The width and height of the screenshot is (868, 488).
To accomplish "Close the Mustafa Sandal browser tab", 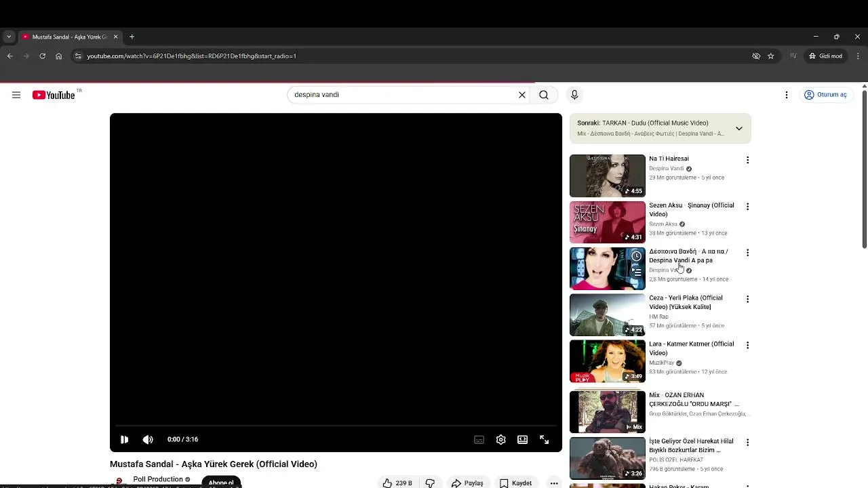I will [115, 37].
